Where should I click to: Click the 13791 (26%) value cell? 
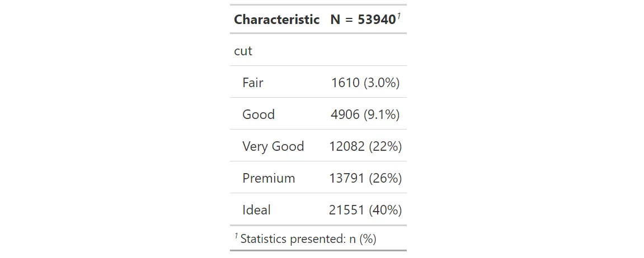365,178
